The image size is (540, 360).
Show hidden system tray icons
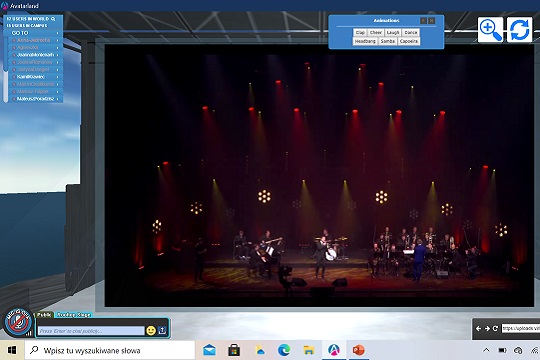click(486, 350)
